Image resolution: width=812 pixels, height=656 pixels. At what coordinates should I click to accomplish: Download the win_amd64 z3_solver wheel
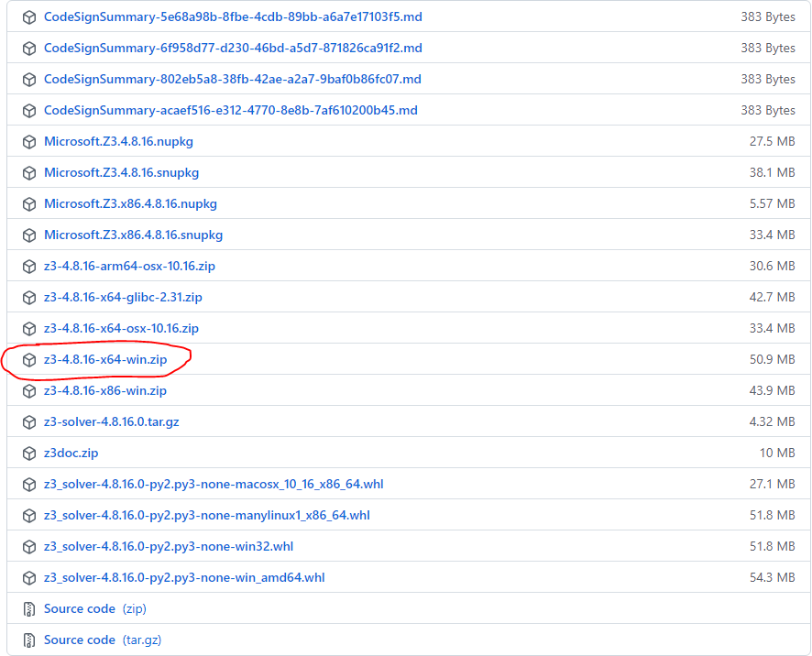tap(184, 577)
